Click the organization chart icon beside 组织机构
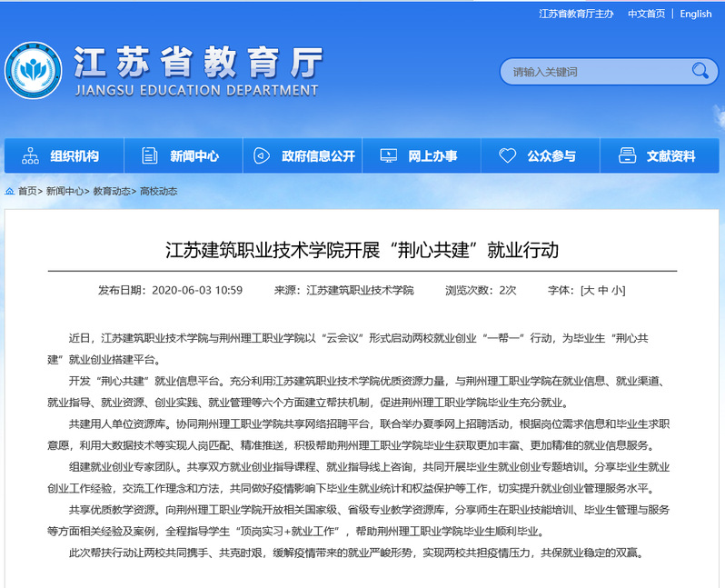The width and height of the screenshot is (725, 588). [30, 155]
